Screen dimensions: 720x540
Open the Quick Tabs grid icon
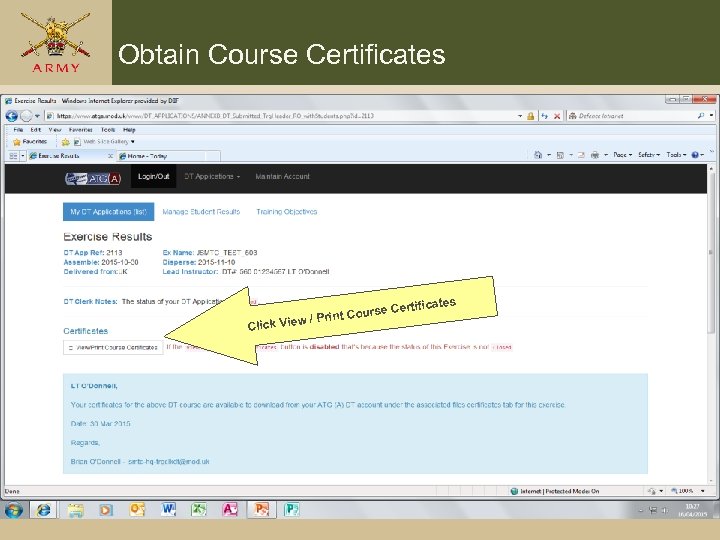point(13,156)
